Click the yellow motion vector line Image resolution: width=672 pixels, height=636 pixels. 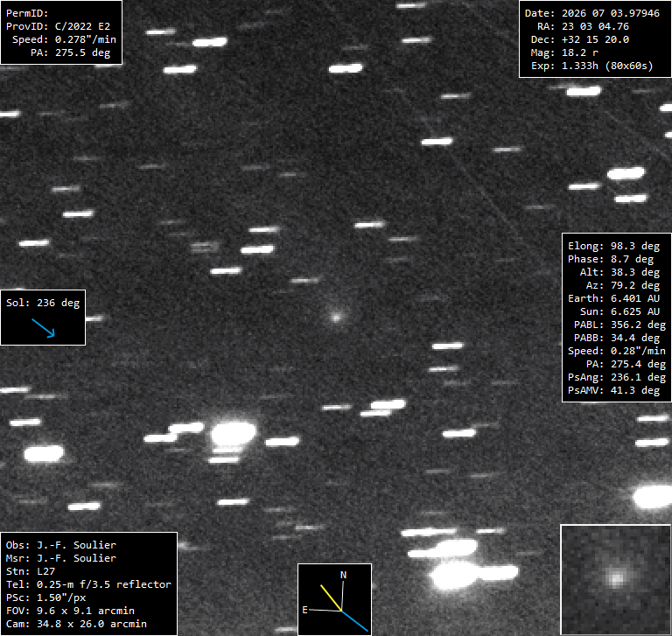(331, 598)
